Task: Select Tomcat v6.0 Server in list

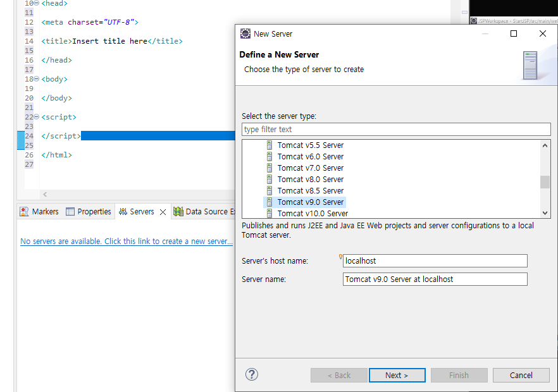Action: 310,157
